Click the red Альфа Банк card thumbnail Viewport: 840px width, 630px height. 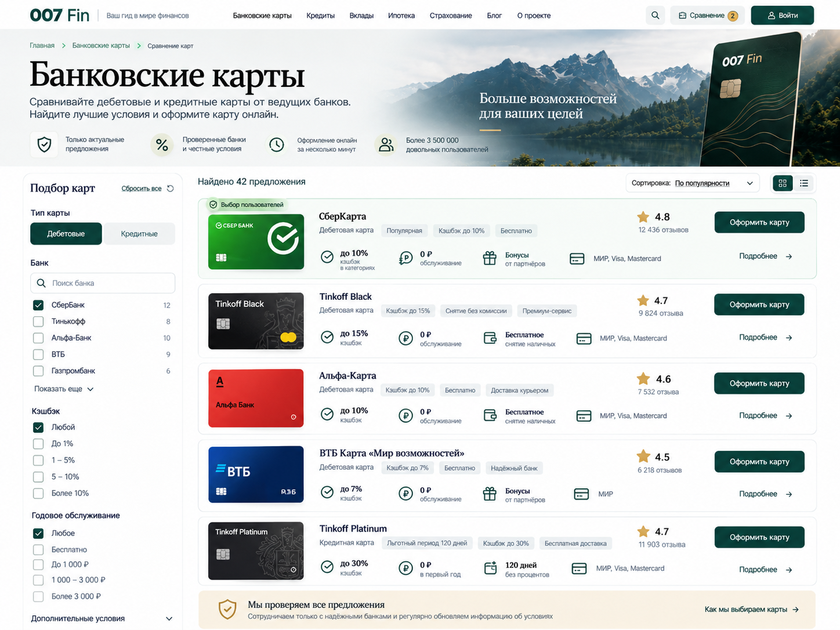256,398
